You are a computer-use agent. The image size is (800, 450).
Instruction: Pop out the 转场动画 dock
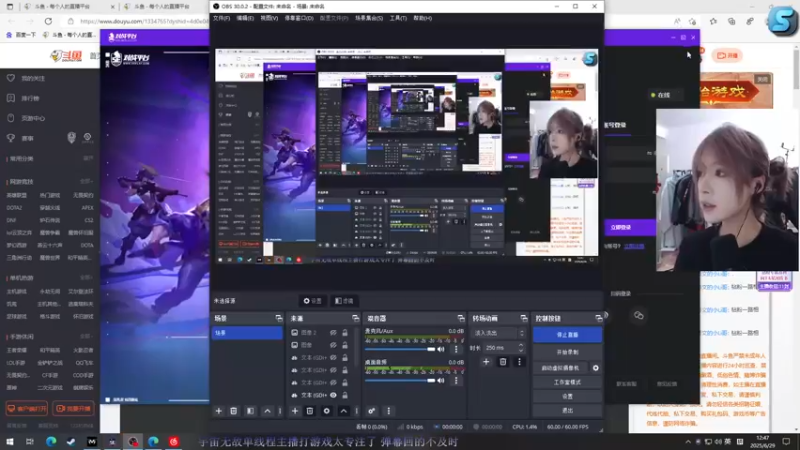(x=523, y=318)
